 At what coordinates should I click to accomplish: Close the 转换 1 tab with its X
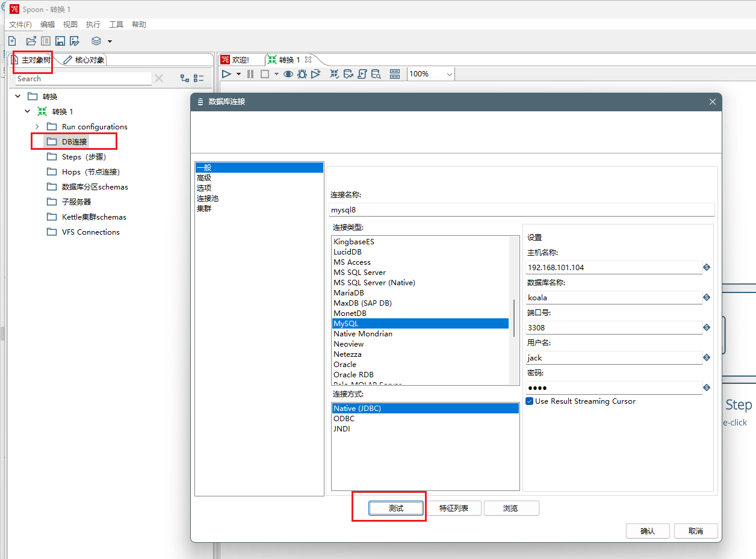(x=308, y=60)
